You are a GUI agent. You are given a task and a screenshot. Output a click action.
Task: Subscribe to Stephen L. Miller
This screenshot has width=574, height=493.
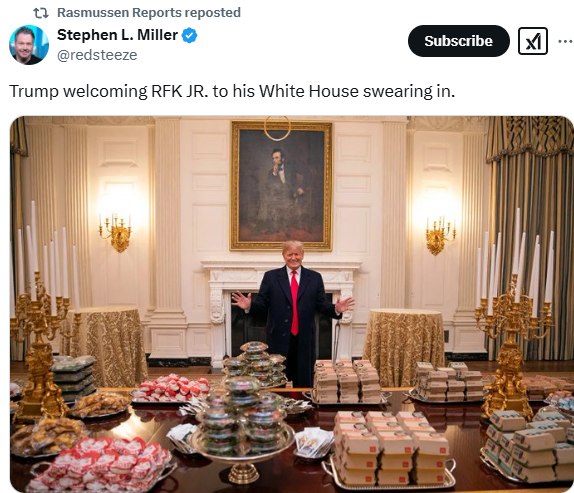click(x=458, y=41)
